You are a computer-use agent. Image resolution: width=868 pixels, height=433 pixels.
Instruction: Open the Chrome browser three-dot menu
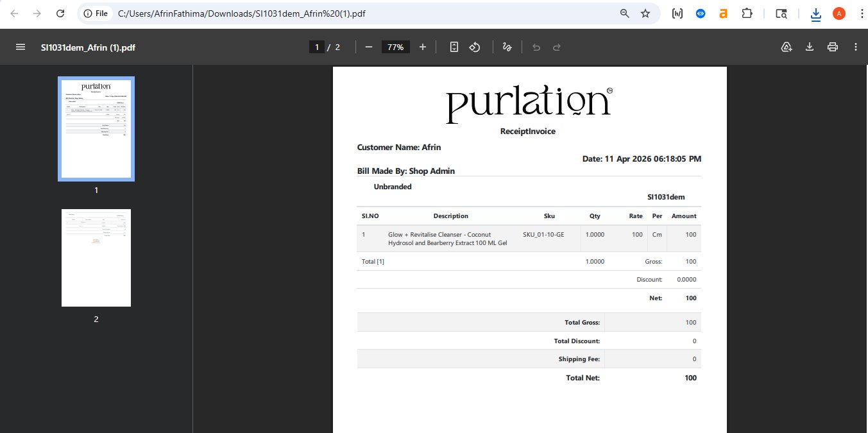point(862,13)
